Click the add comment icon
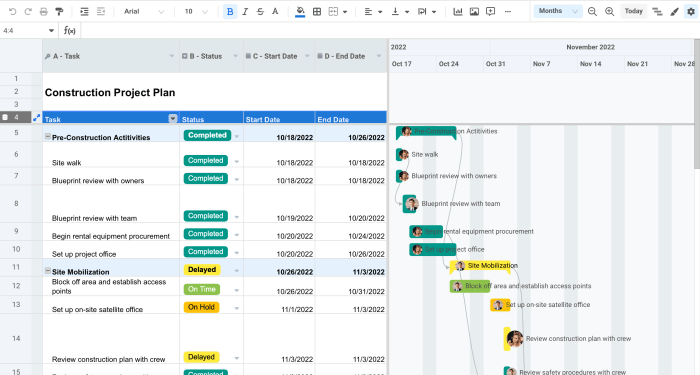The image size is (700, 375). [x=491, y=12]
